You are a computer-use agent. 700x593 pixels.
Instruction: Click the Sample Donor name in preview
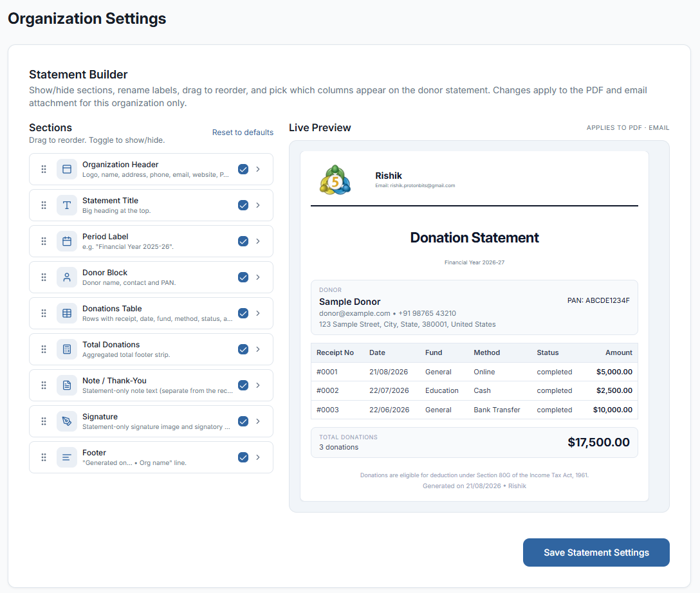click(349, 302)
